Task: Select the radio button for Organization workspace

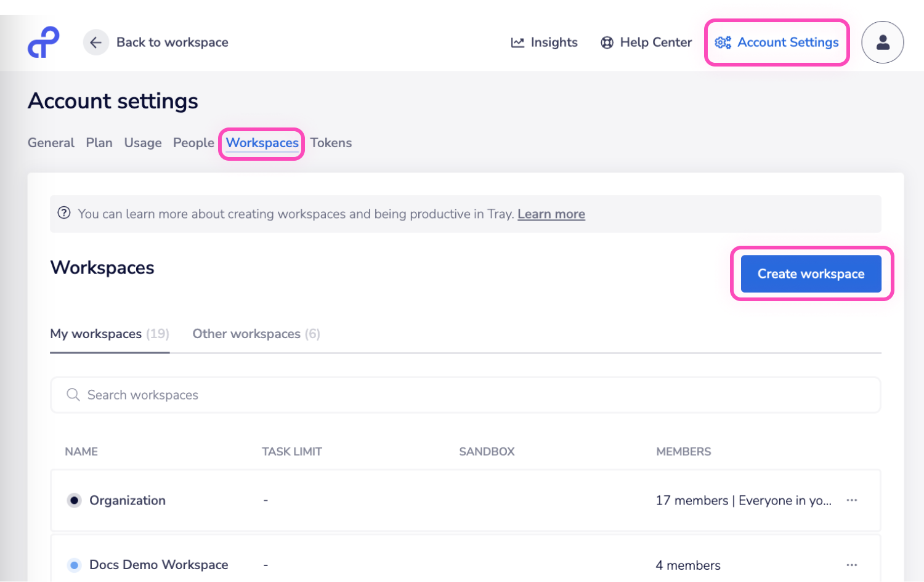Action: click(74, 500)
